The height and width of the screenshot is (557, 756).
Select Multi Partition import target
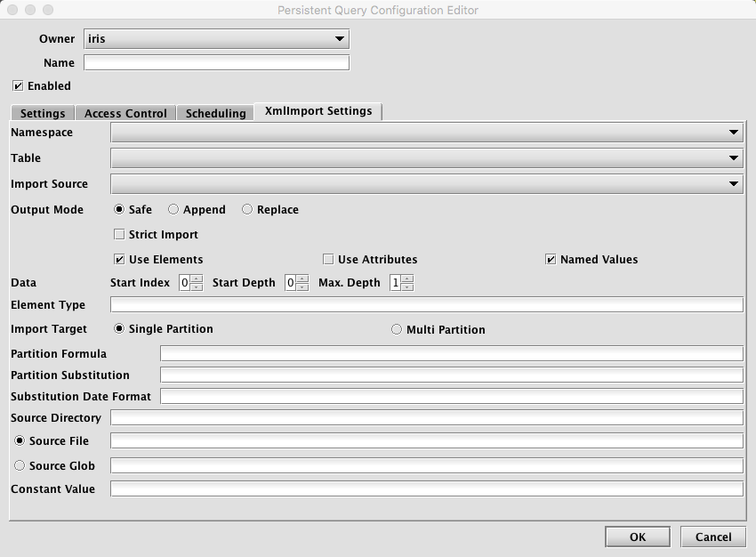(397, 329)
